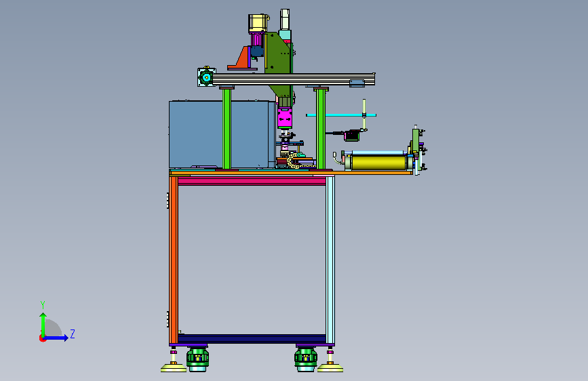The height and width of the screenshot is (381, 588).
Task: Select the left green support column
Action: click(227, 129)
